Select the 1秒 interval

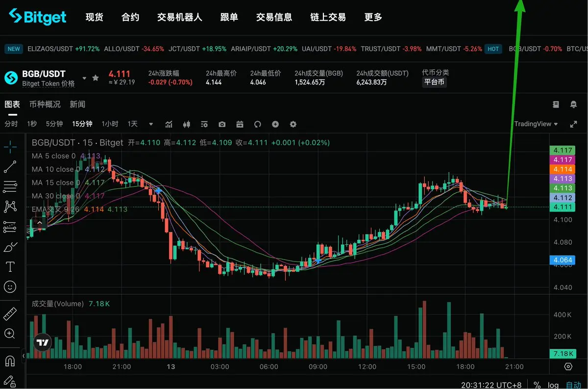[x=32, y=124]
